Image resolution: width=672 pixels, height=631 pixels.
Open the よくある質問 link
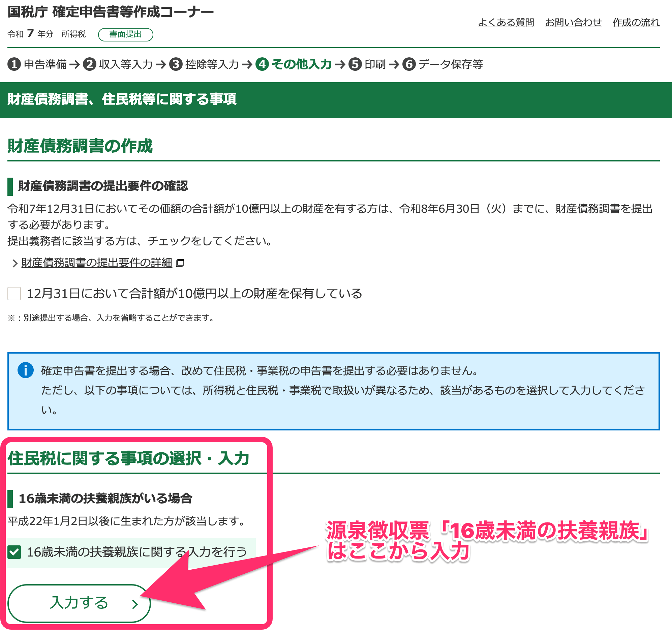click(506, 23)
